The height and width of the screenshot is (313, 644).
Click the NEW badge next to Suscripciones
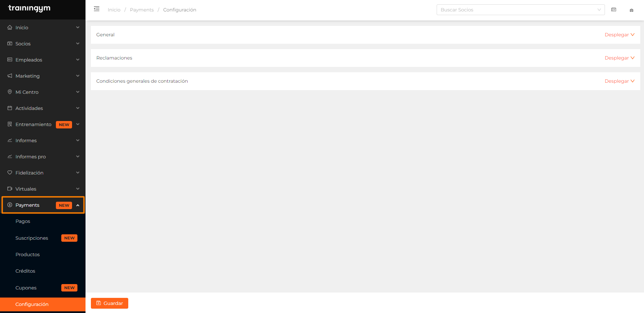69,238
